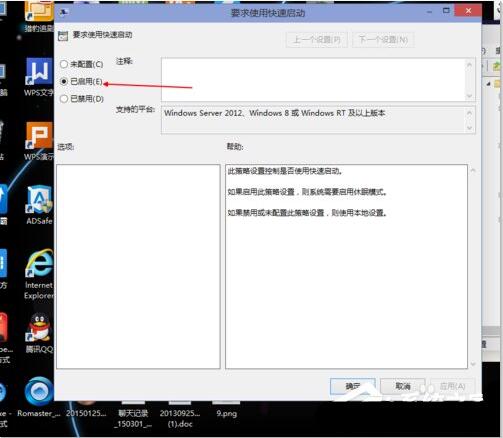Screen dimensions: 503x438
Task: Click help text 如果禁用或未配置此策略设置 line
Action: (x=307, y=213)
